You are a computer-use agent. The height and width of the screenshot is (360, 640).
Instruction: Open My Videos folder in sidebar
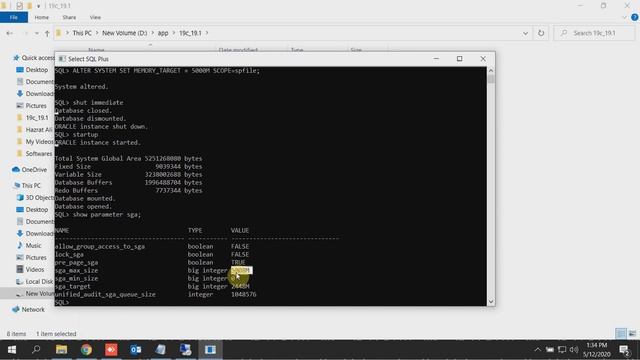[x=35, y=142]
